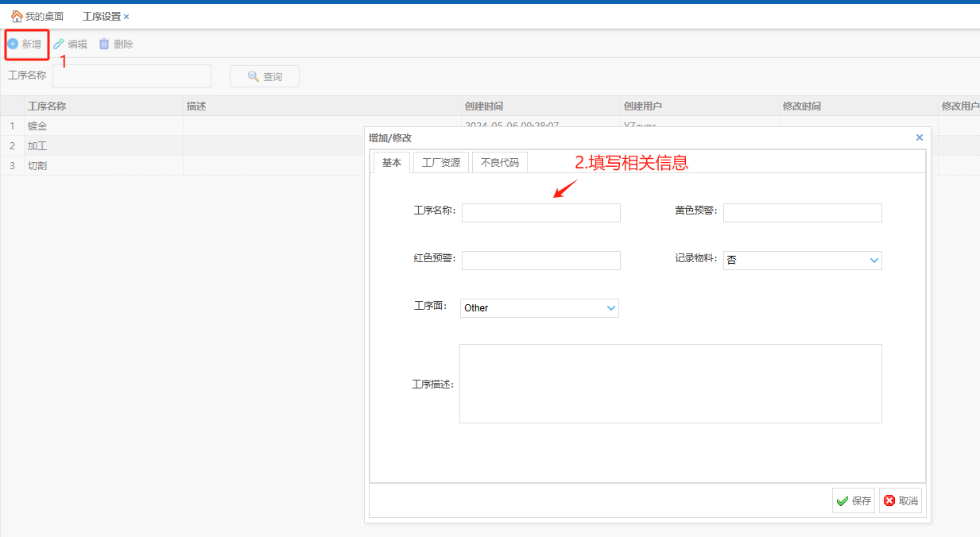Select the 切割 row in the table
The image size is (980, 537).
38,165
